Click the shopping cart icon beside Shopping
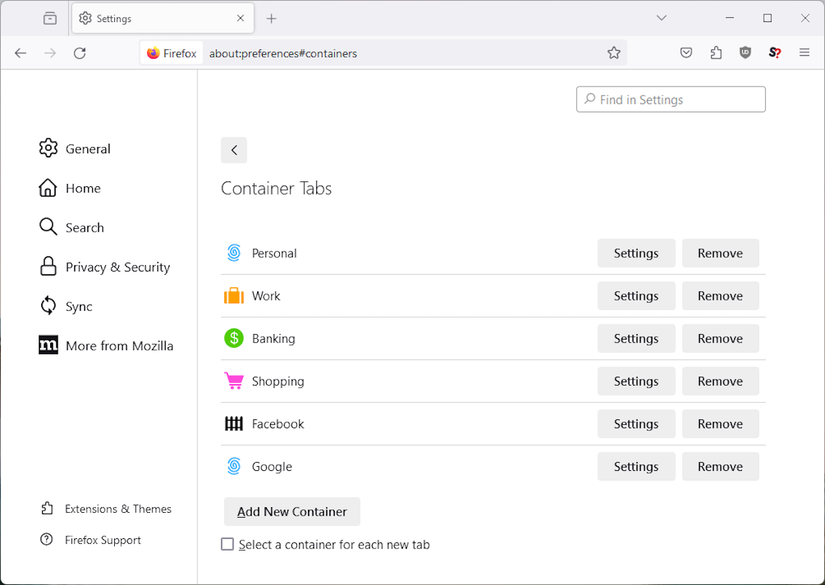Viewport: 825px width, 585px height. [233, 381]
